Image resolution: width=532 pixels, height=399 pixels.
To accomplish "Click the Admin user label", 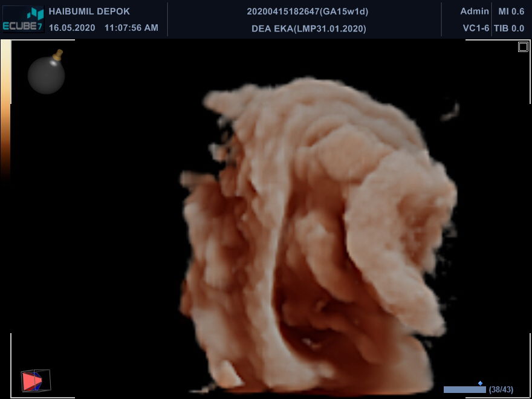I will [x=475, y=11].
